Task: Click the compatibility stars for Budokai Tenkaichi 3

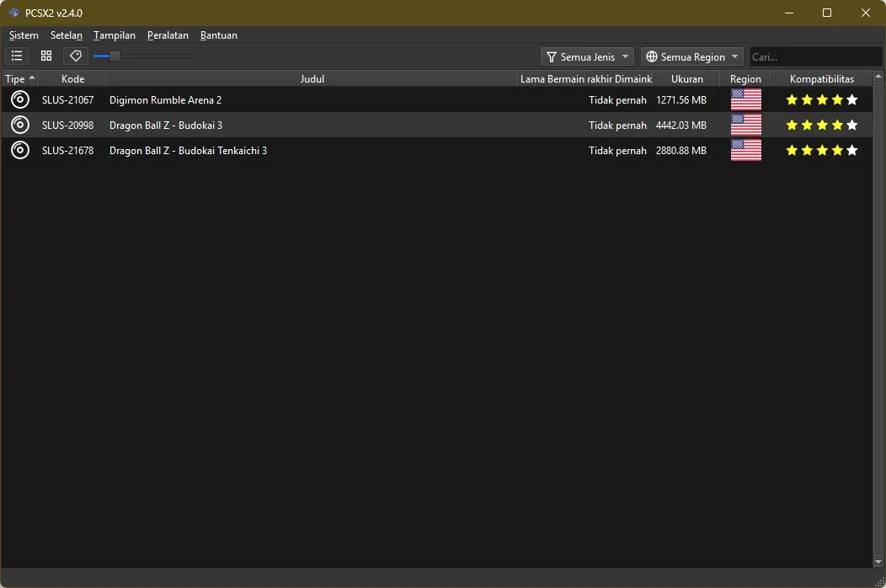Action: (x=821, y=151)
